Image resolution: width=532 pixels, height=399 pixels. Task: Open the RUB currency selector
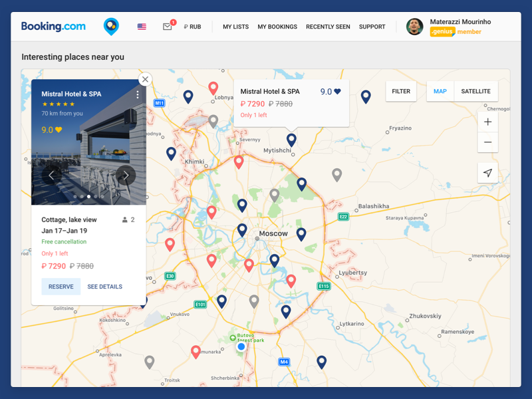(x=192, y=27)
